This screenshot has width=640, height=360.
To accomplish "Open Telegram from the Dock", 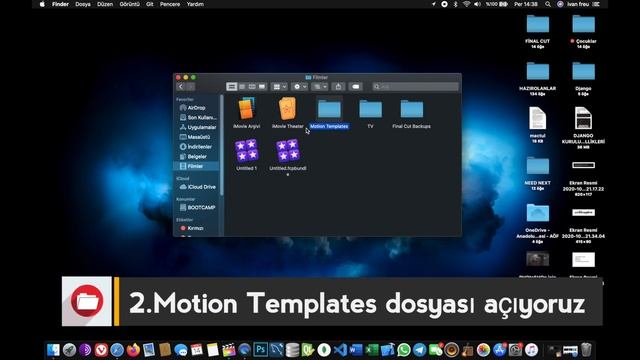I will coord(420,350).
